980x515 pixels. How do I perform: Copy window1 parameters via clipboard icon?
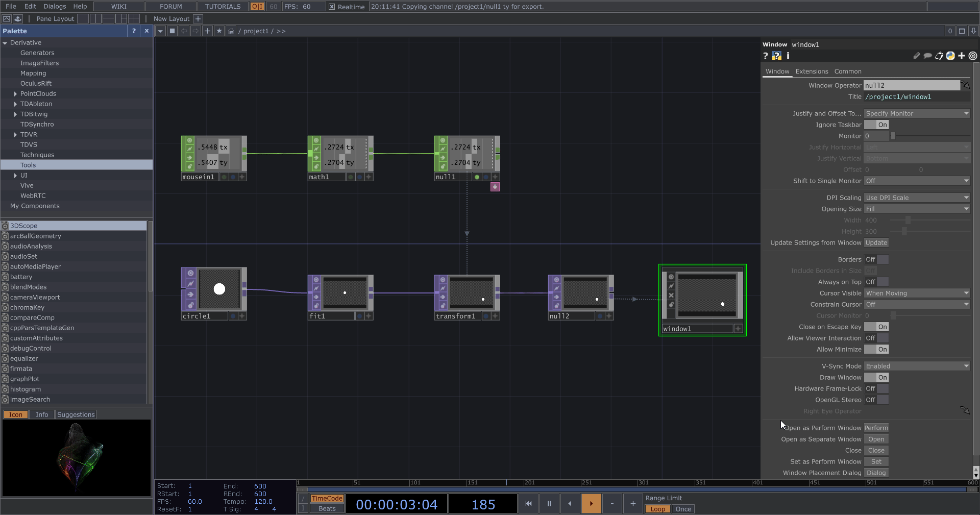click(939, 56)
